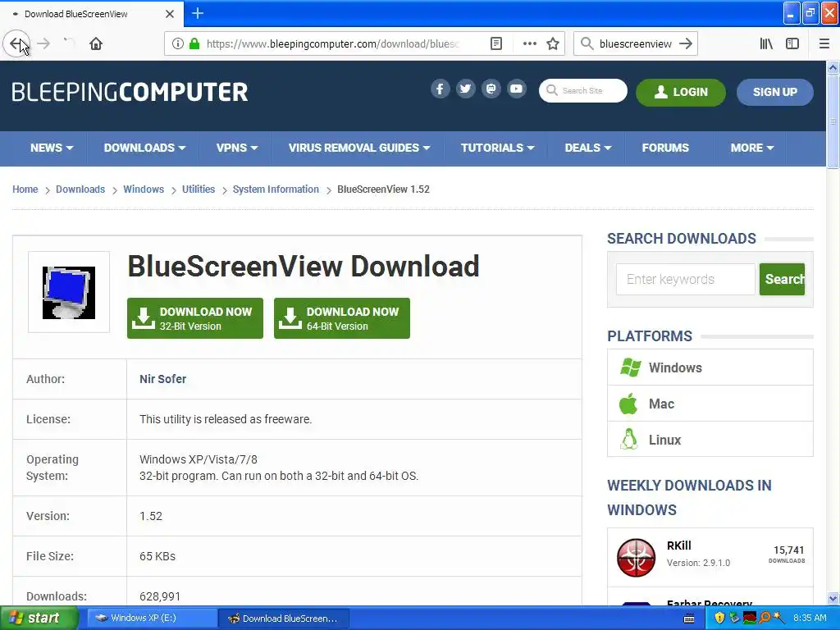Follow the Windows breadcrumb link
Screen dimensions: 840x630
pyautogui.click(x=144, y=189)
